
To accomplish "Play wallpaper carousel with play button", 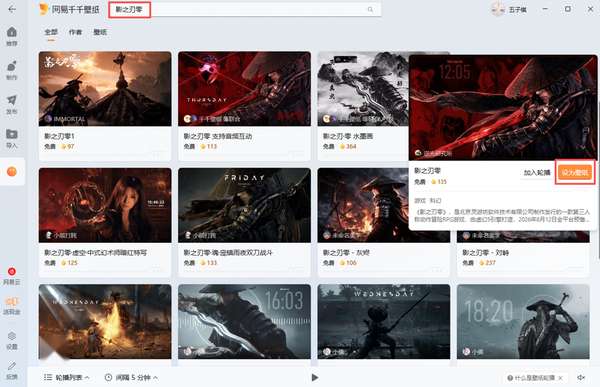I will click(x=315, y=378).
